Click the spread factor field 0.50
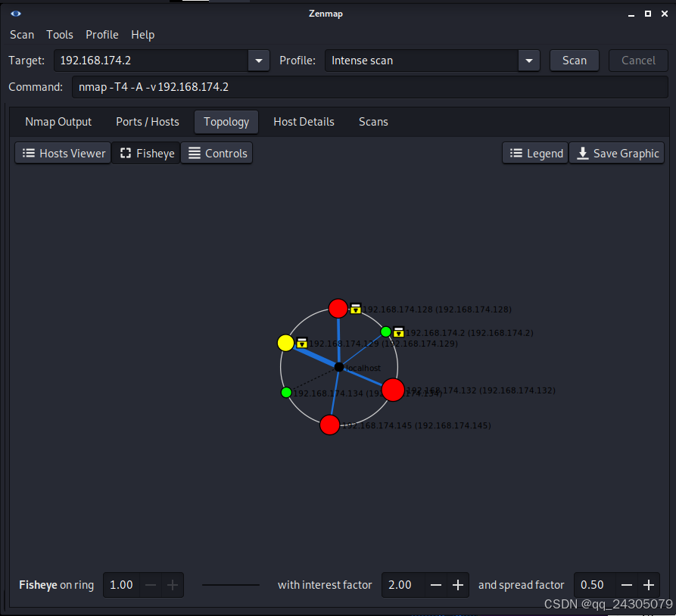The image size is (676, 616). (594, 585)
